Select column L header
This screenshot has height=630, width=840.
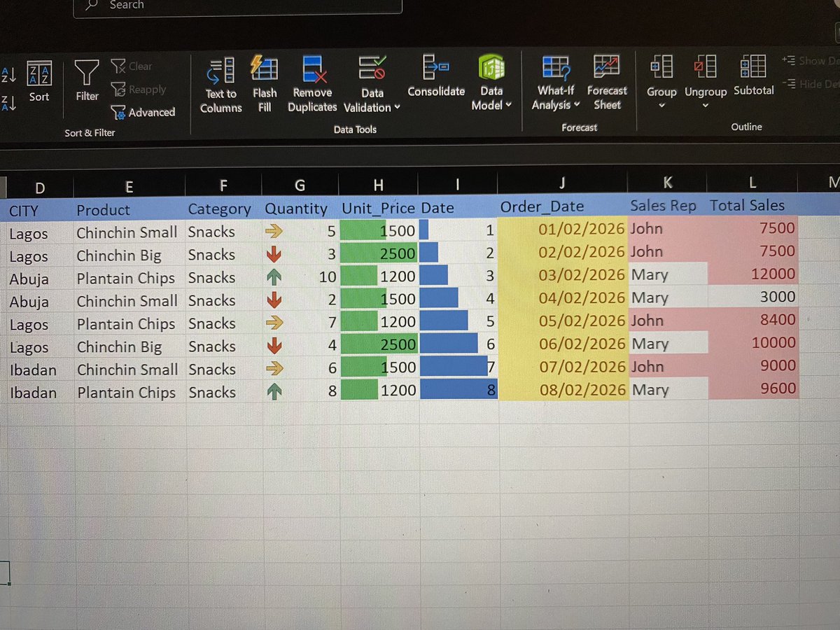(x=752, y=183)
